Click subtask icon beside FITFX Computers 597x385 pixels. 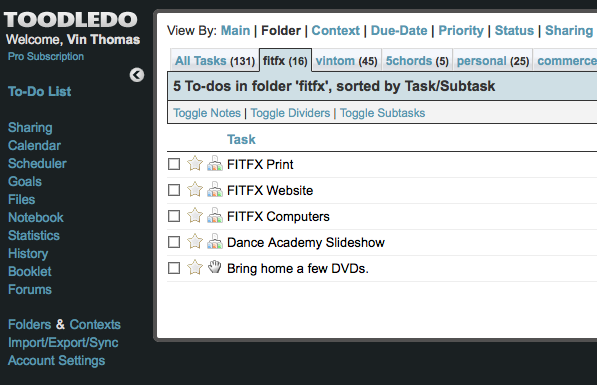[215, 215]
